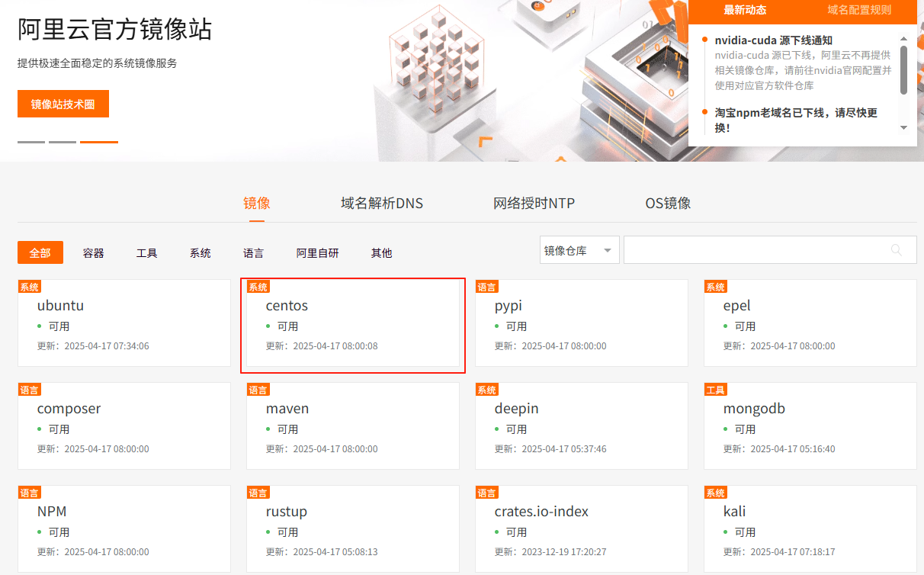The height and width of the screenshot is (575, 924).
Task: Filter mirrors by 其他
Action: [382, 252]
